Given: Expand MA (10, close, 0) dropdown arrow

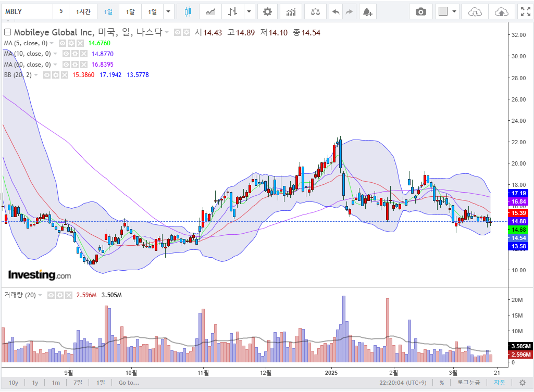Looking at the screenshot, I should point(55,54).
